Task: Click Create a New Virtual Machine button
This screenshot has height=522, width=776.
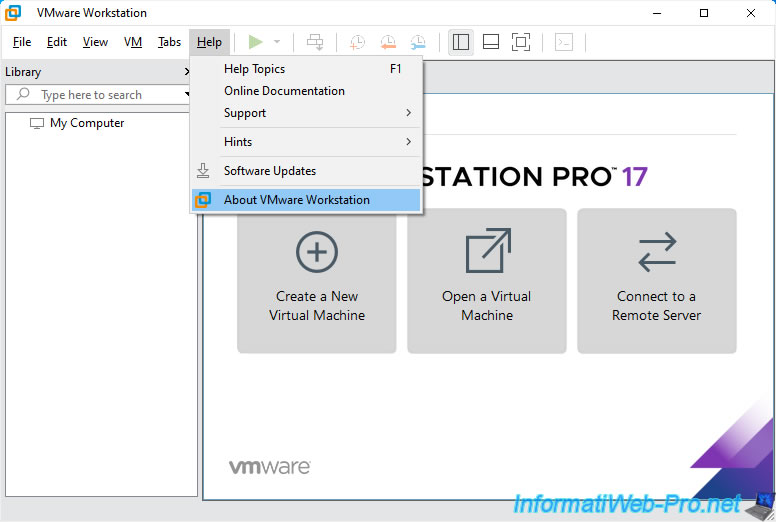Action: (x=317, y=280)
